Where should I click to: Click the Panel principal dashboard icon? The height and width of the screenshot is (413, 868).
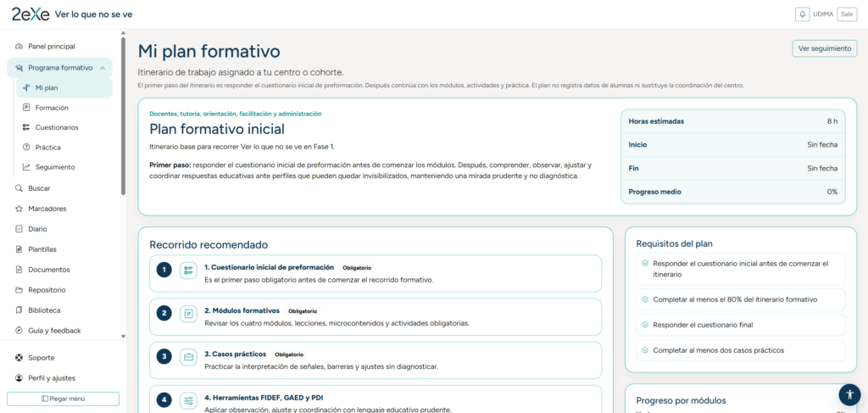click(19, 47)
